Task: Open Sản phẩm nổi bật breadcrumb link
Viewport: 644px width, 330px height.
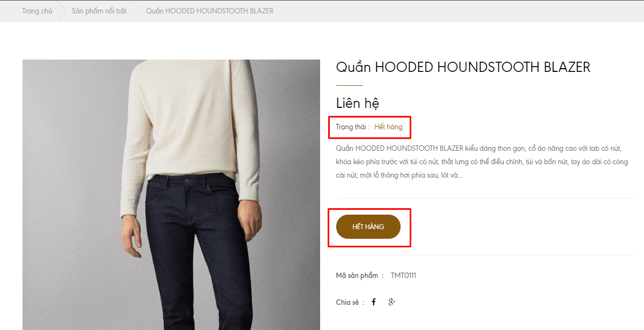Action: point(99,11)
